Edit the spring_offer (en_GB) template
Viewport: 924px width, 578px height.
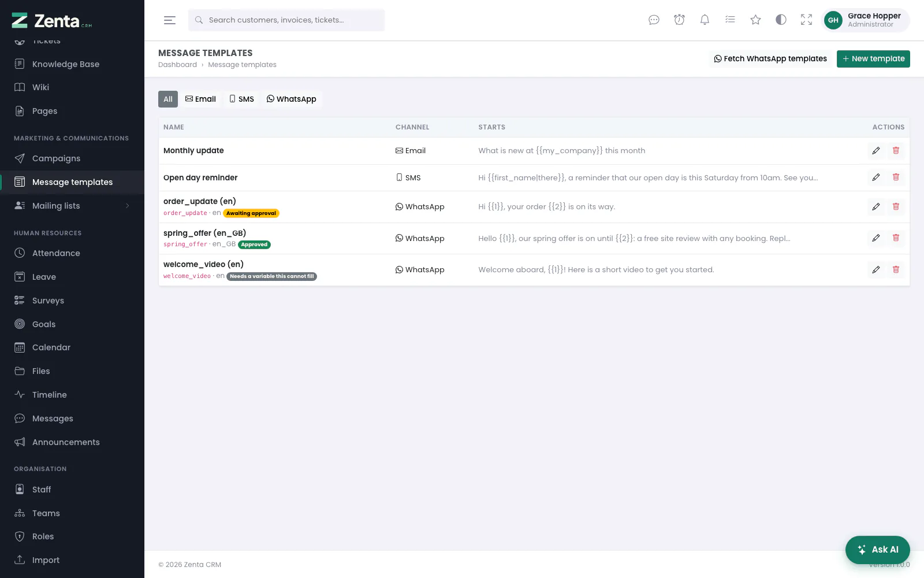[876, 238]
